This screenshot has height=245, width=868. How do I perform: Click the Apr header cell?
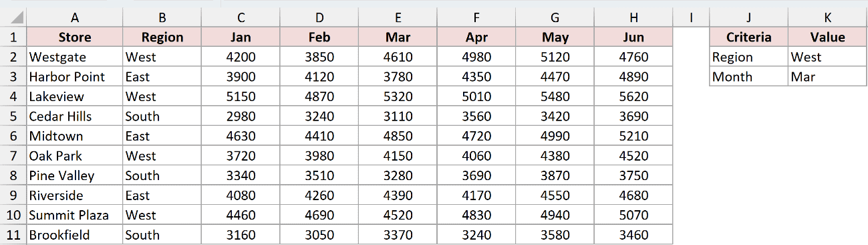click(x=476, y=37)
